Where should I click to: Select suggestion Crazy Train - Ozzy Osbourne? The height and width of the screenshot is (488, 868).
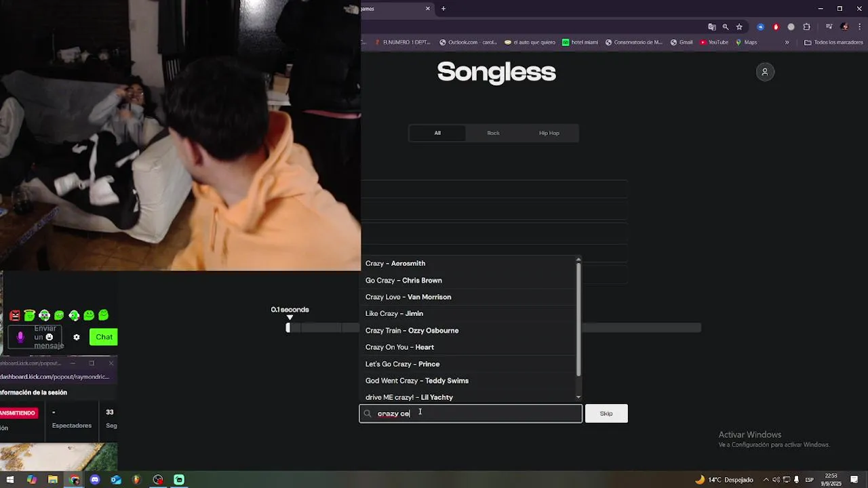click(468, 331)
